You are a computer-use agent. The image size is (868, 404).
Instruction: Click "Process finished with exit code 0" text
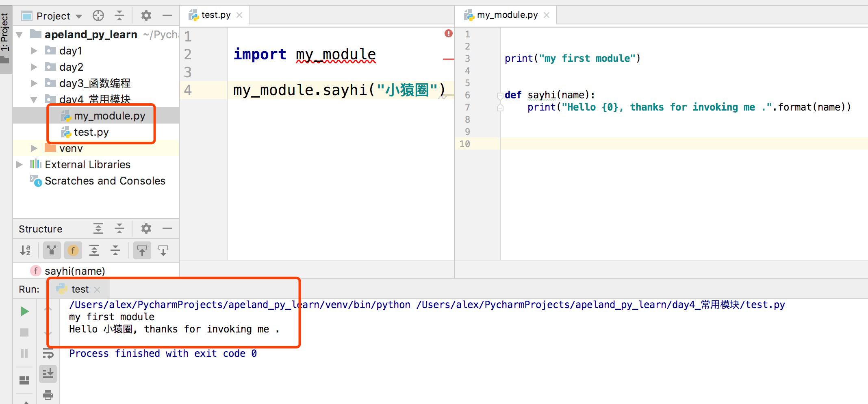tap(163, 354)
